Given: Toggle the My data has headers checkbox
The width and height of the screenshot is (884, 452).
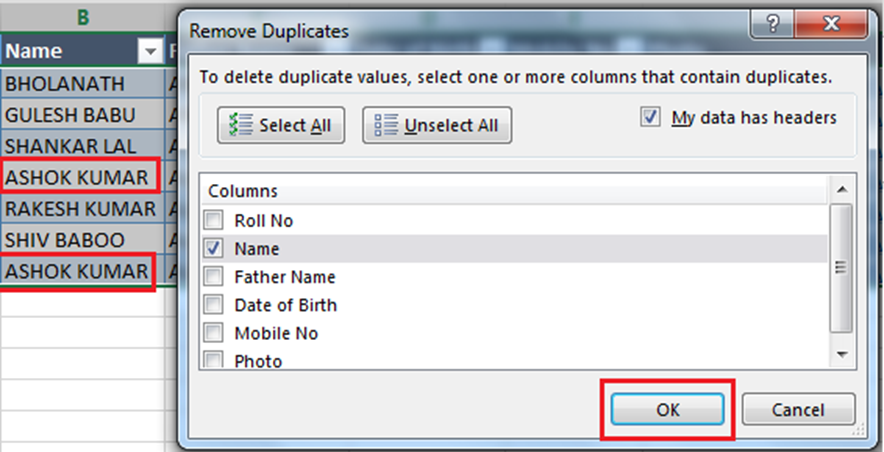Looking at the screenshot, I should point(651,117).
